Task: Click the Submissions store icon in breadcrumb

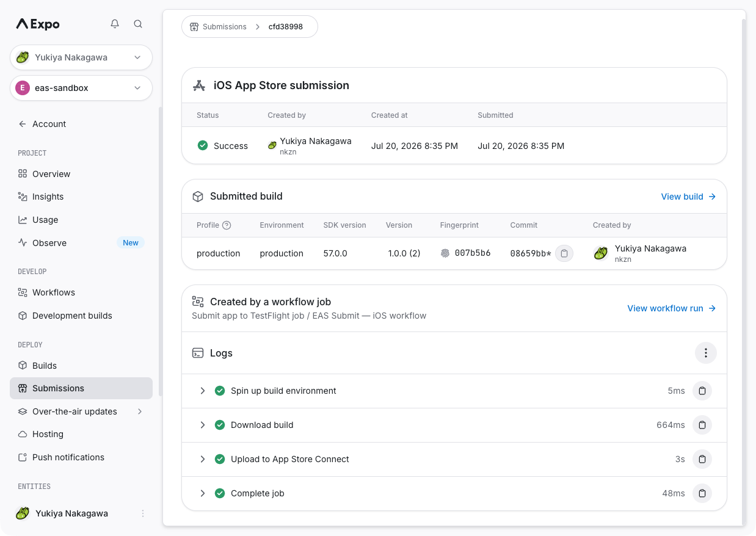Action: point(194,27)
